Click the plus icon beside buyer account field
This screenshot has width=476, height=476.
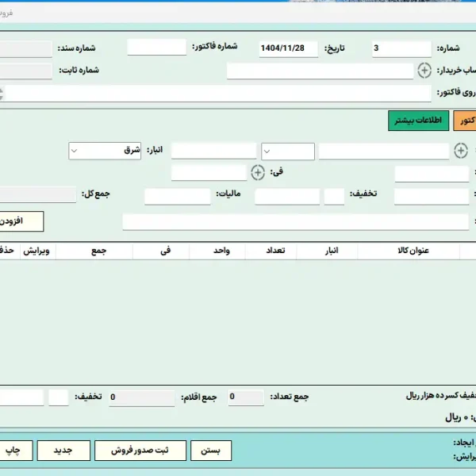(x=424, y=71)
